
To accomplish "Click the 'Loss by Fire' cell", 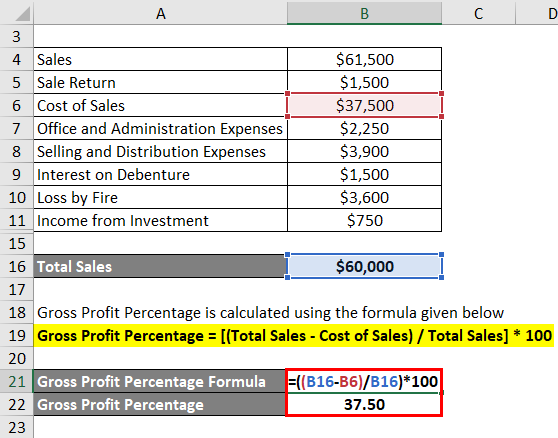I will click(160, 197).
